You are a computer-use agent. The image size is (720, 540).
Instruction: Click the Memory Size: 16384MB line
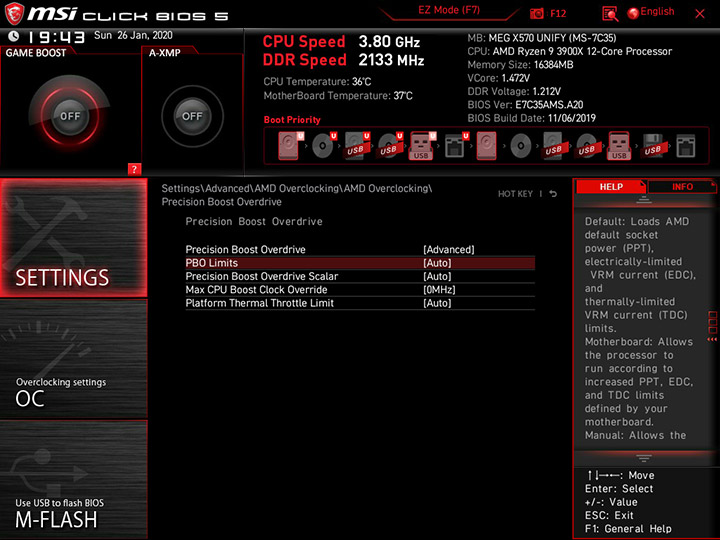pyautogui.click(x=520, y=65)
